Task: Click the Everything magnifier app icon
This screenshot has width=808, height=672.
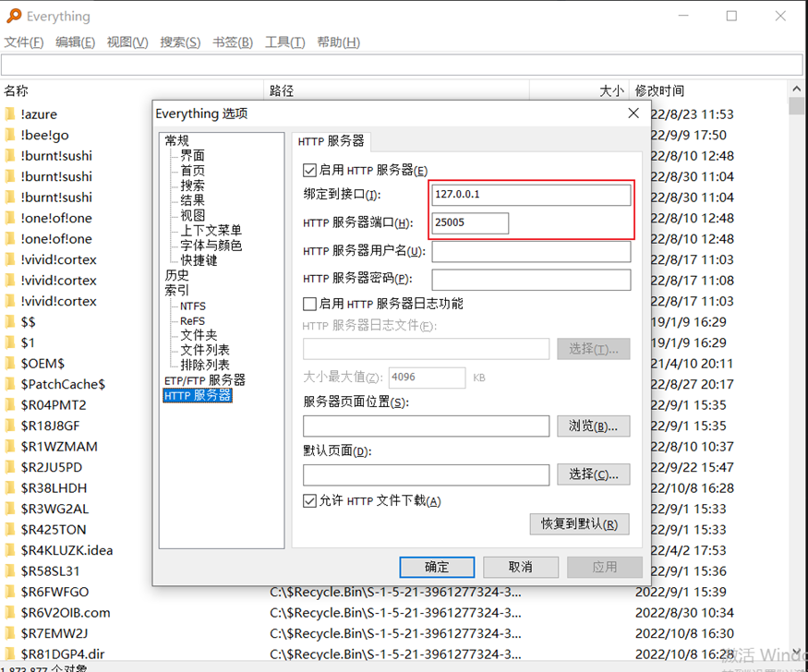Action: point(14,16)
